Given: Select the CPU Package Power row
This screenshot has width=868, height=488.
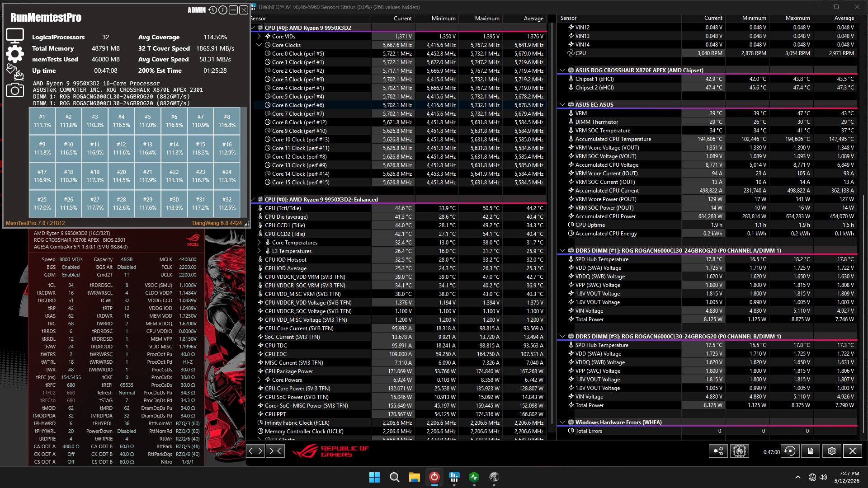Looking at the screenshot, I should coord(398,371).
